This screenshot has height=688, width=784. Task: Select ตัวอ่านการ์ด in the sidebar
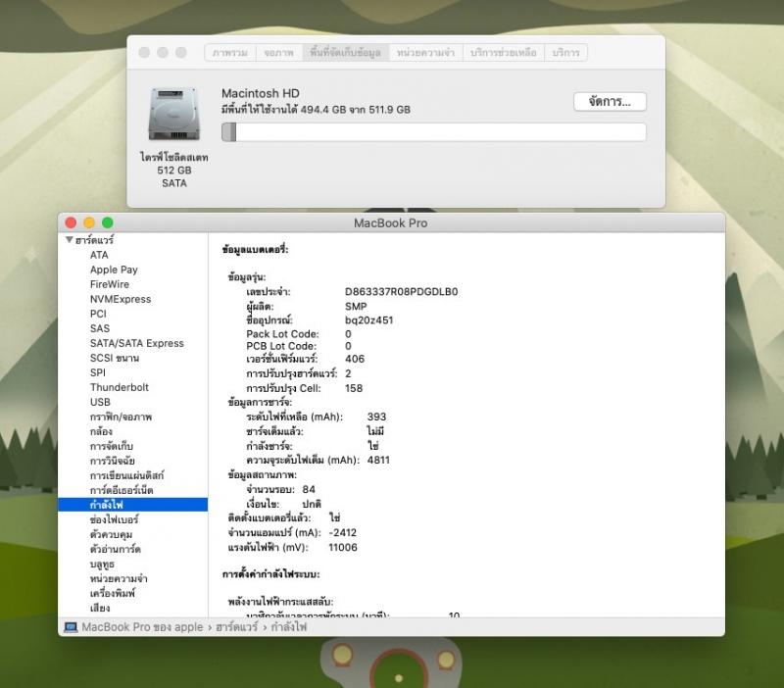click(116, 549)
